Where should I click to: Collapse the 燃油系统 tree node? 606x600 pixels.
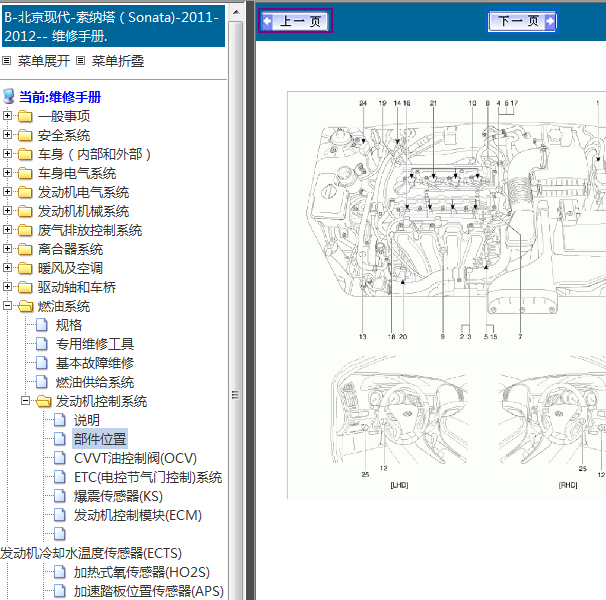coord(9,306)
